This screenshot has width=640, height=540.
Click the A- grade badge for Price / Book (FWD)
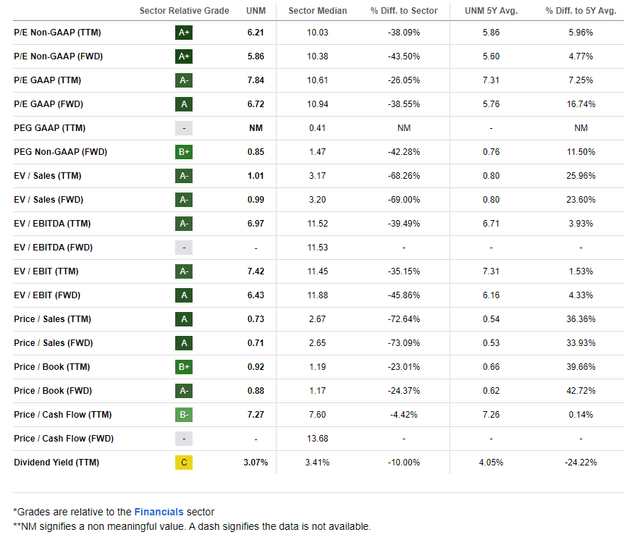[184, 391]
